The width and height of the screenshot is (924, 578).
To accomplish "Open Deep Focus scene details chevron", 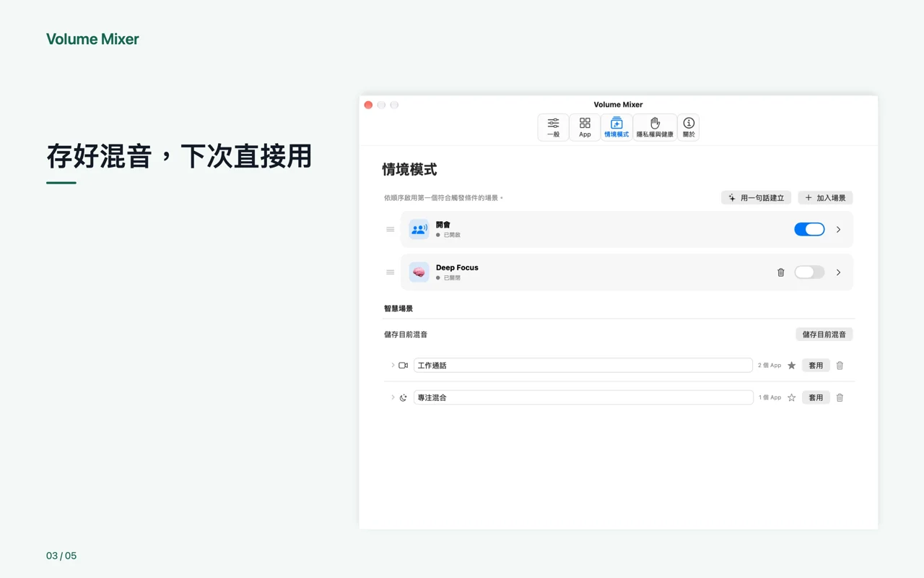I will click(838, 272).
